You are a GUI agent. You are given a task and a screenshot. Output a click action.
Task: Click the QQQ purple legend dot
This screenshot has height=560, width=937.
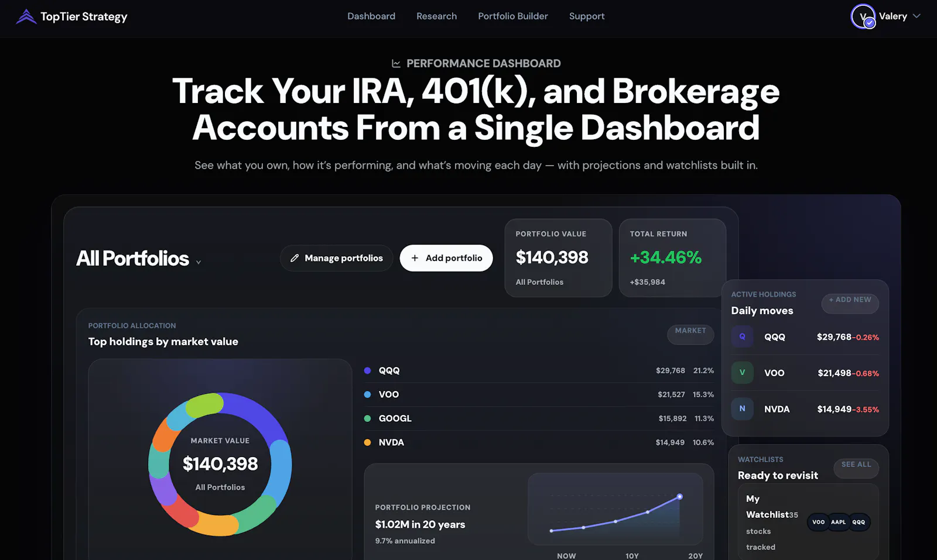[x=367, y=370]
